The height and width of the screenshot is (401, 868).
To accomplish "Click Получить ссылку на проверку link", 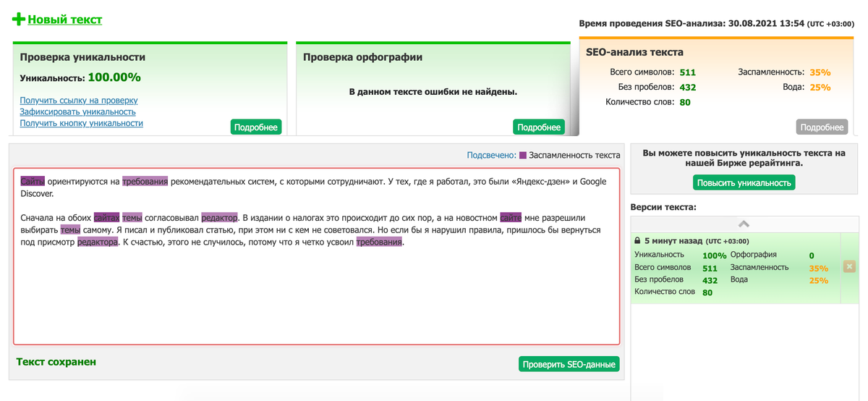I will coord(79,101).
